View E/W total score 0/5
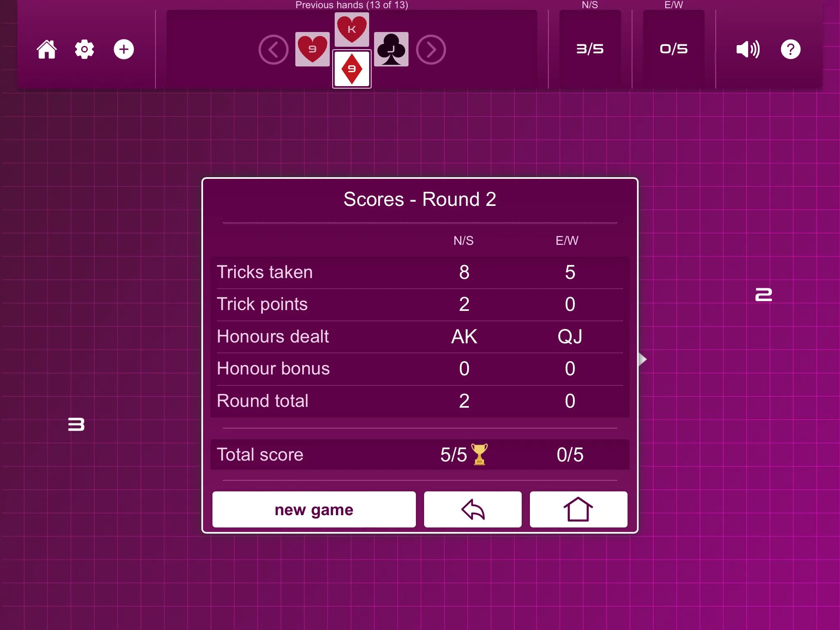 click(568, 454)
